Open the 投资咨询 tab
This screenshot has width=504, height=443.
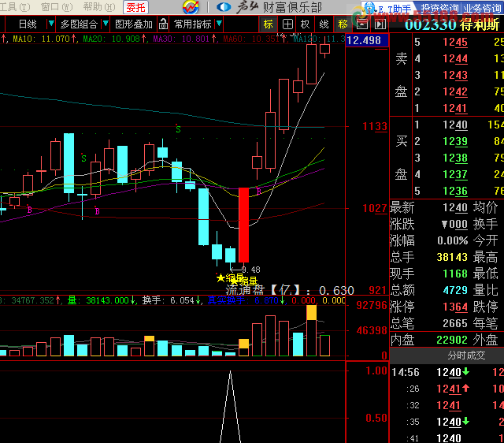tap(439, 9)
